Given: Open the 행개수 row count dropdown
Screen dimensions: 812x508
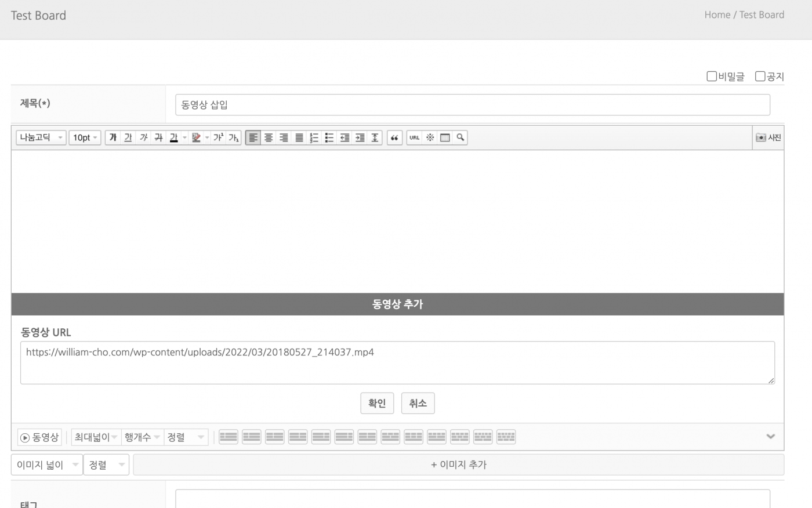Looking at the screenshot, I should click(x=143, y=437).
